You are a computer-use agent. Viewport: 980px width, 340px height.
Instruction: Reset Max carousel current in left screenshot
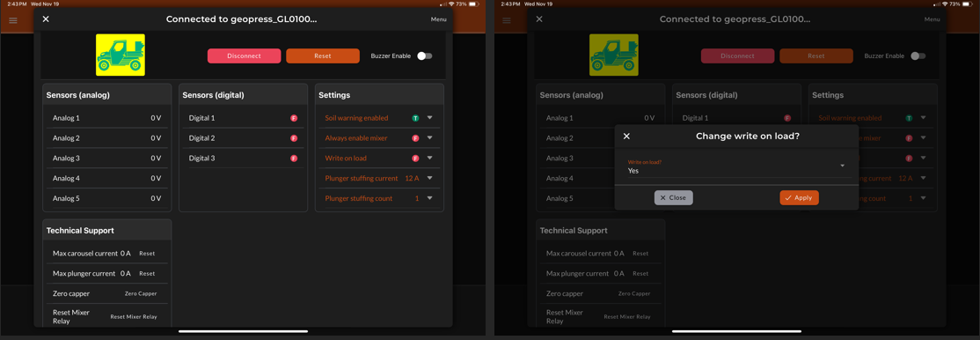pyautogui.click(x=147, y=254)
